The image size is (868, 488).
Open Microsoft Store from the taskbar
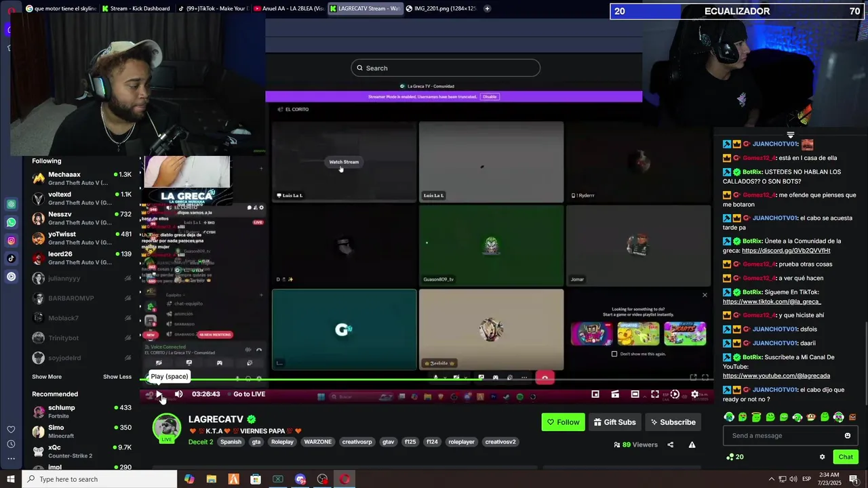tap(256, 479)
